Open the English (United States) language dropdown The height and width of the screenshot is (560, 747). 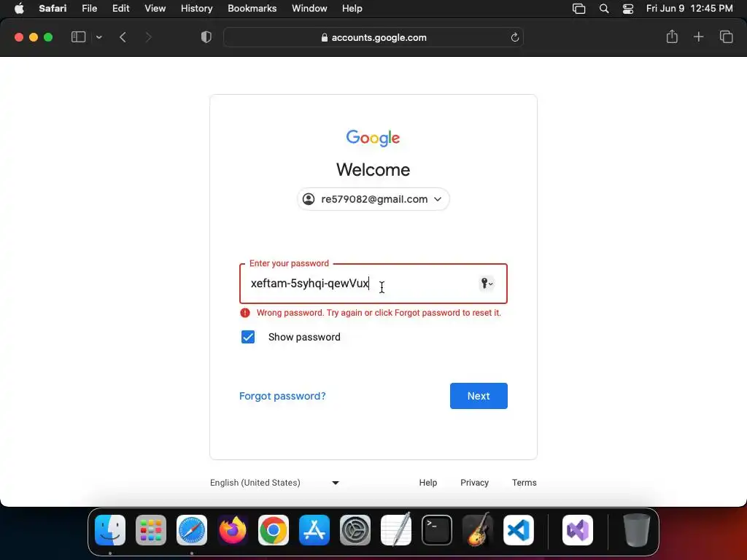(274, 483)
